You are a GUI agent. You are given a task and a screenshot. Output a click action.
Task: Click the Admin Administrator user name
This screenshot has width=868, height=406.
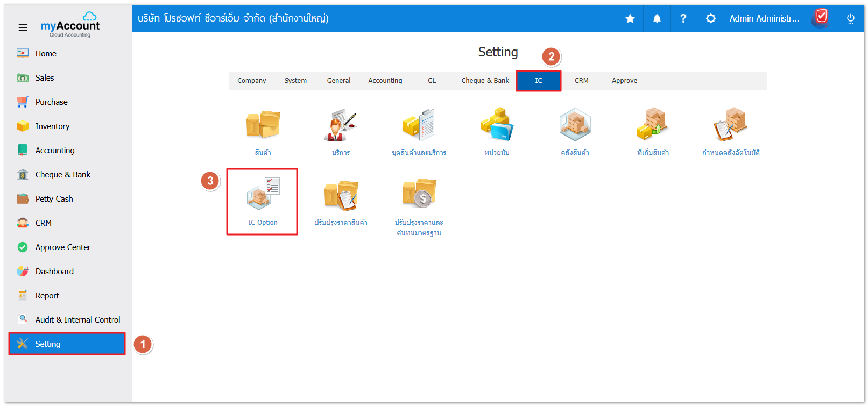coord(764,18)
